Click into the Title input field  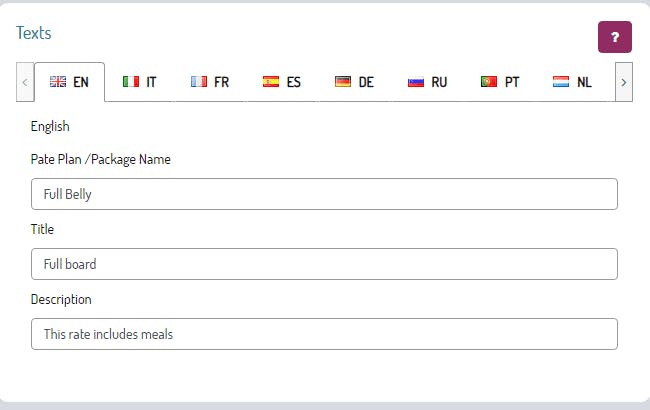[x=324, y=264]
